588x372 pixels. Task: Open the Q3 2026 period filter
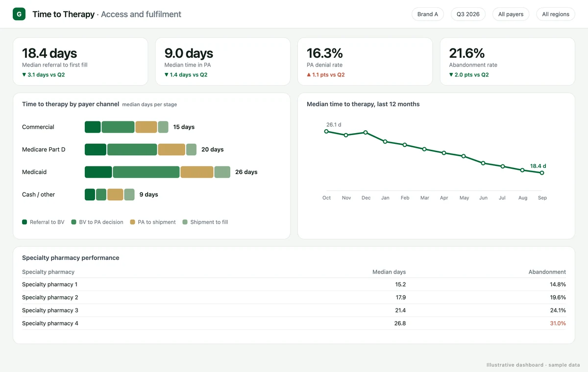[468, 14]
